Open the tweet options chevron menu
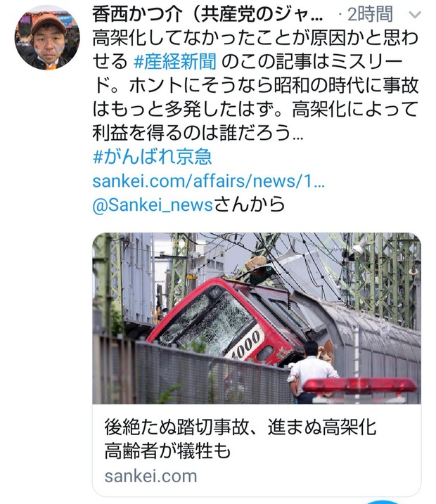This screenshot has height=504, width=436. click(x=414, y=15)
